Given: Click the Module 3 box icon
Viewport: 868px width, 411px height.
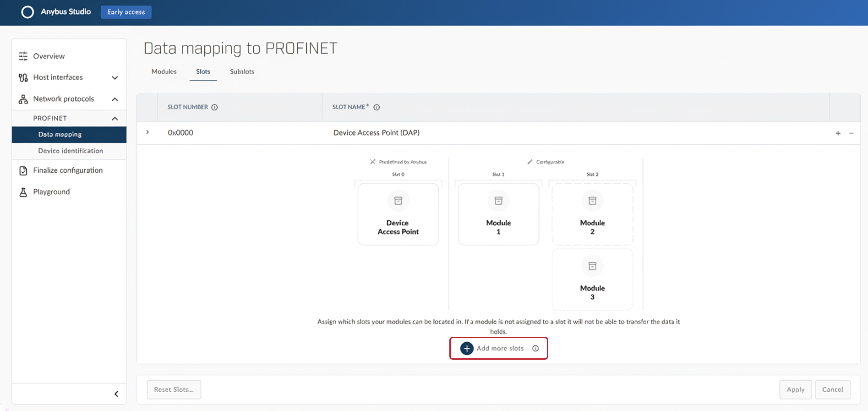Looking at the screenshot, I should tap(593, 266).
